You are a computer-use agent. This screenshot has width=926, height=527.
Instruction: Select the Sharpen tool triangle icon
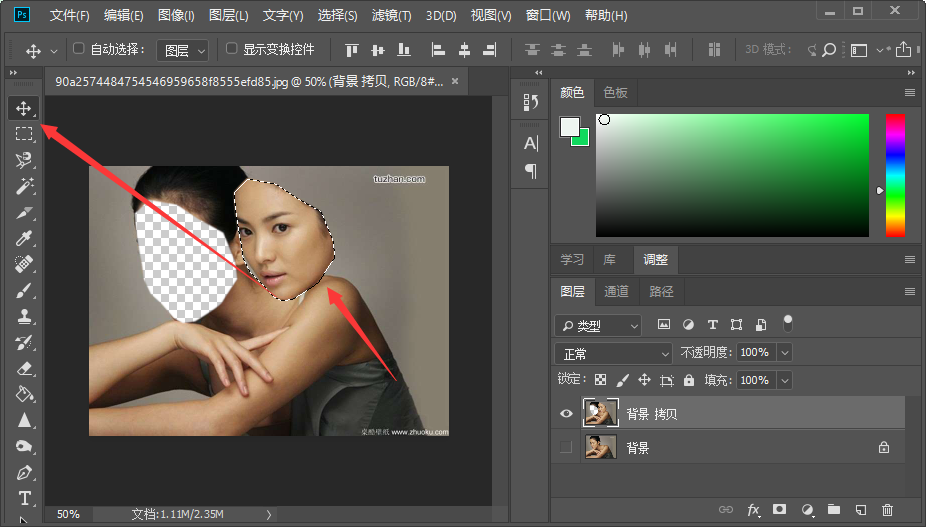[24, 420]
